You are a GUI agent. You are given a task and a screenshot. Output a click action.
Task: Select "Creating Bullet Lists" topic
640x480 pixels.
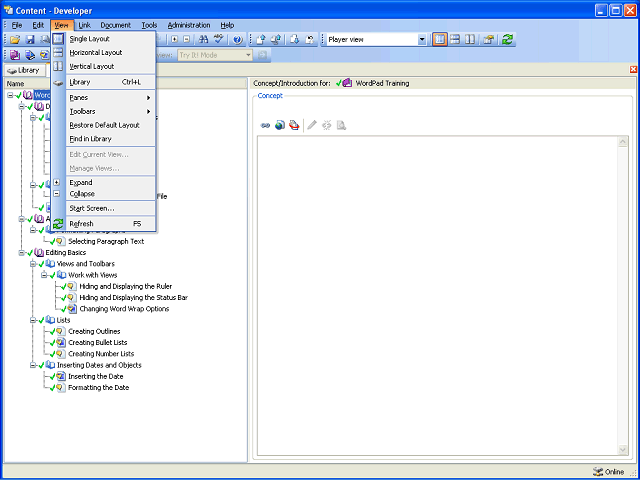[98, 343]
